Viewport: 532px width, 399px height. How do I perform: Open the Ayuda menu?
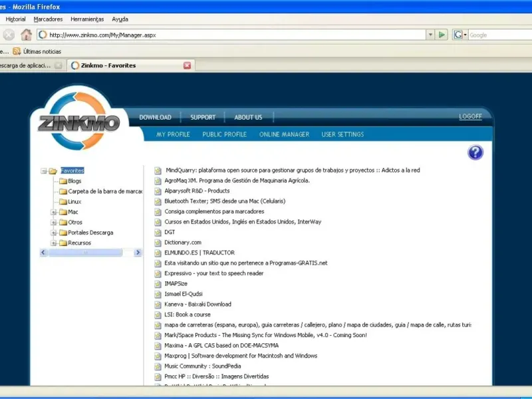(120, 19)
